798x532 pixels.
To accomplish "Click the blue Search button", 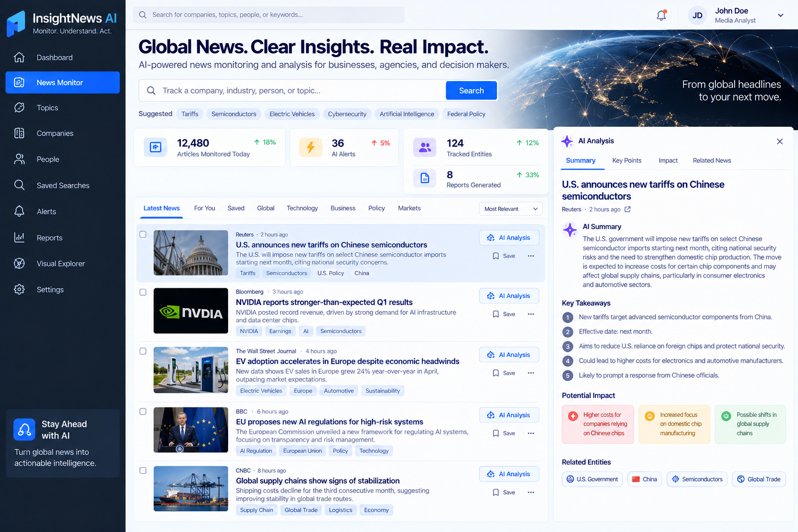I will pyautogui.click(x=471, y=90).
